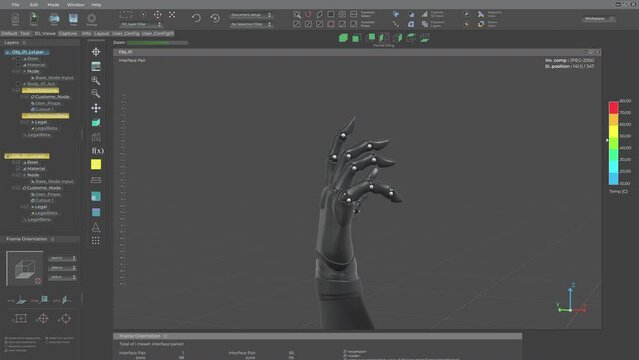Select the pan move arrows tool
The height and width of the screenshot is (360, 639).
click(x=96, y=108)
